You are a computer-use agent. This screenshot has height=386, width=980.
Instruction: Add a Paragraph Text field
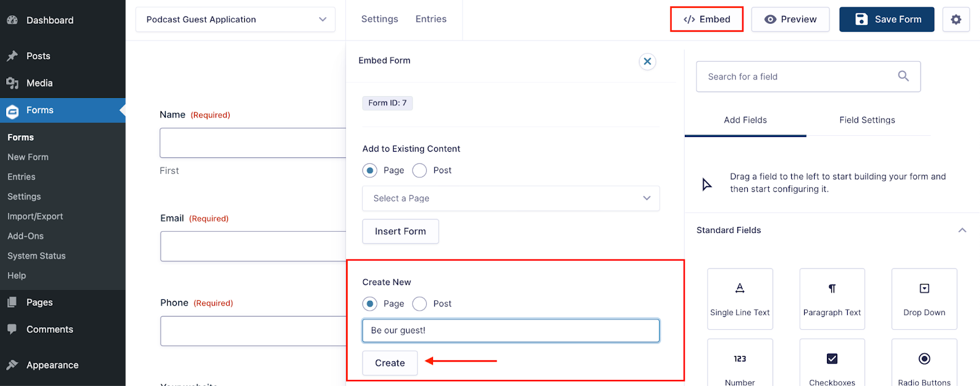click(x=832, y=299)
